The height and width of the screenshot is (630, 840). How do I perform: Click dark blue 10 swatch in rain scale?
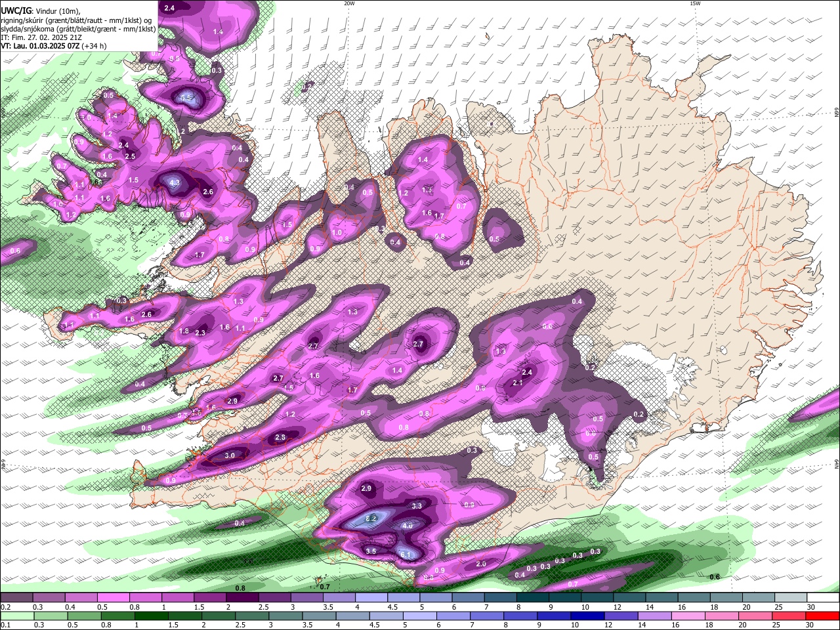[x=586, y=616]
